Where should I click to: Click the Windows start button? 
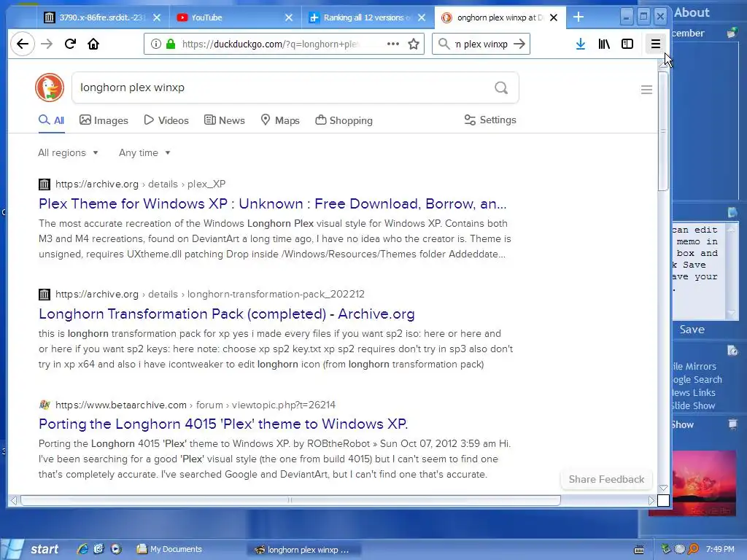pyautogui.click(x=32, y=549)
